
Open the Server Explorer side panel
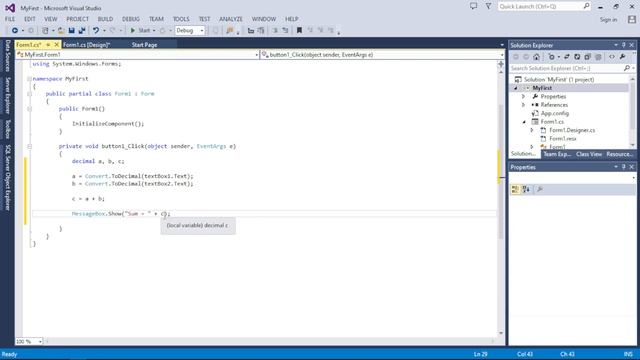pyautogui.click(x=7, y=96)
